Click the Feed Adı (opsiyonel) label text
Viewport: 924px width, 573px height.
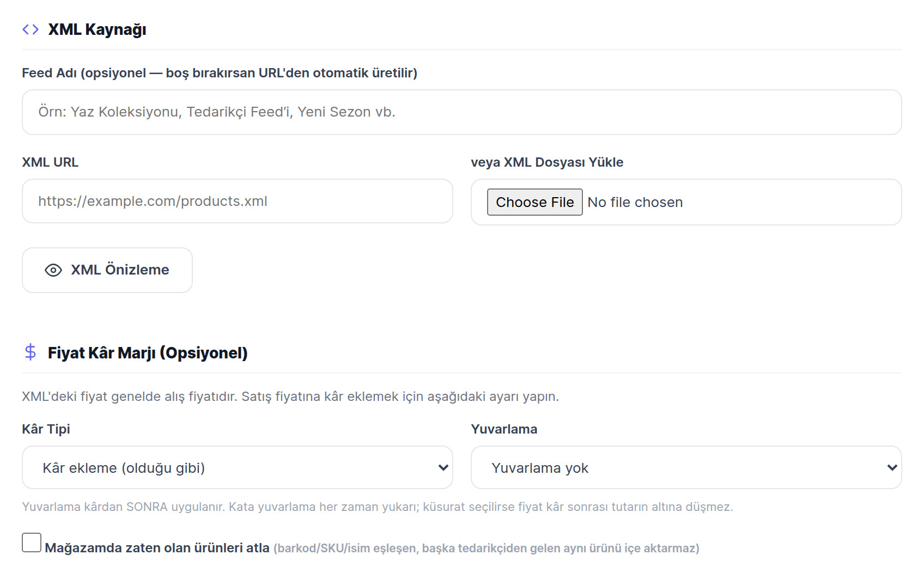(220, 73)
